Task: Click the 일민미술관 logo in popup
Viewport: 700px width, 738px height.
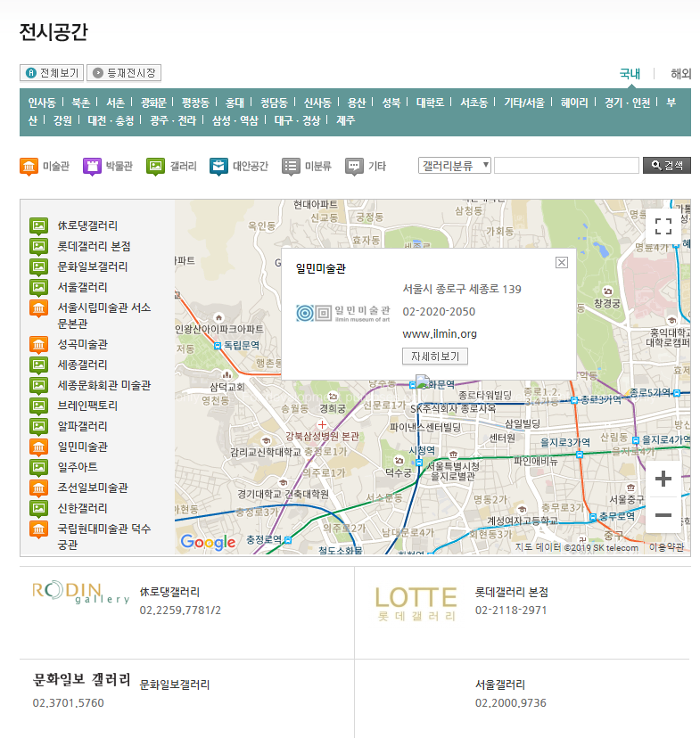Action: tap(342, 313)
